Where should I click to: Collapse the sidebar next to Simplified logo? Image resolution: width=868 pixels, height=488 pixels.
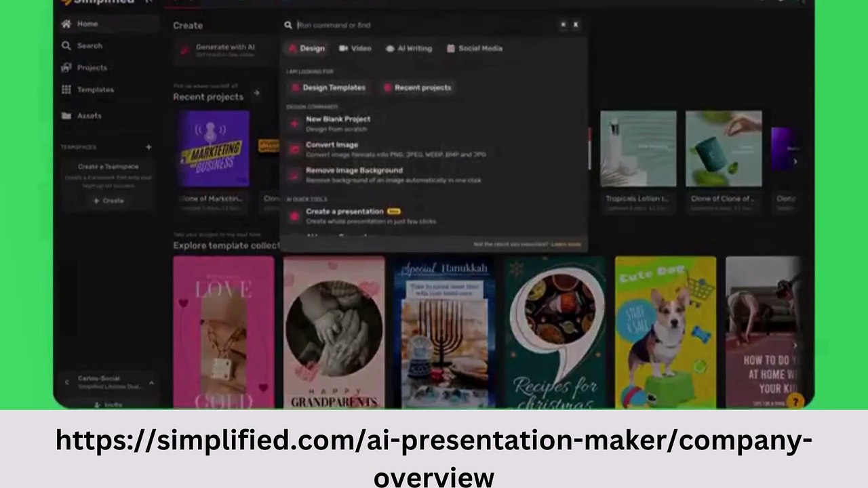pyautogui.click(x=149, y=2)
